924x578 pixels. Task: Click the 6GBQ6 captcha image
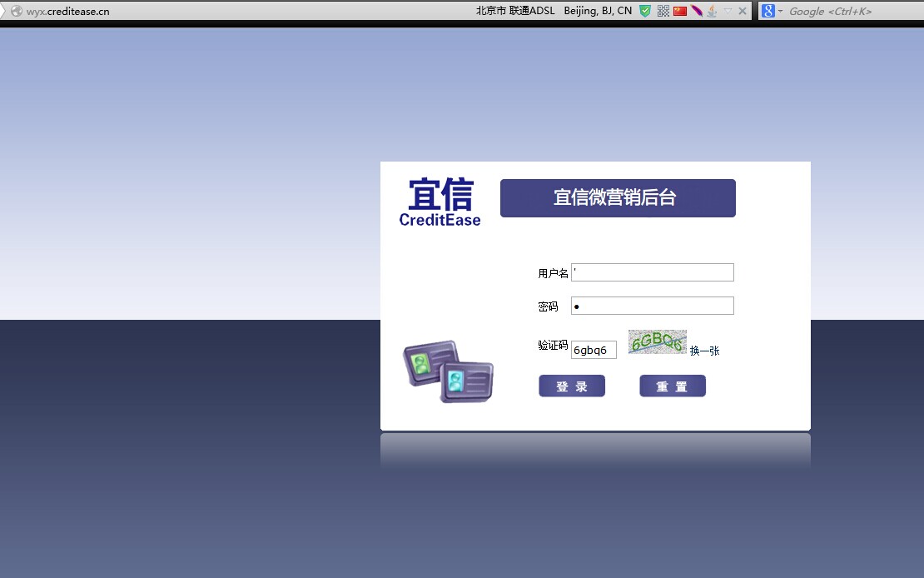tap(657, 342)
